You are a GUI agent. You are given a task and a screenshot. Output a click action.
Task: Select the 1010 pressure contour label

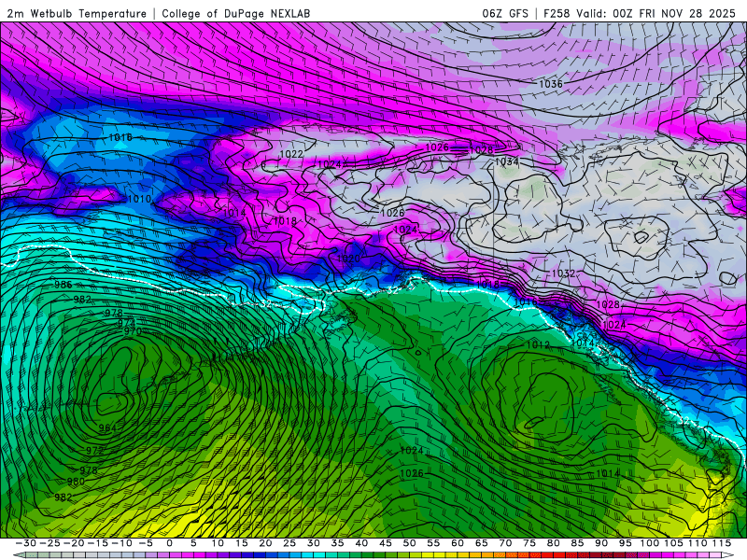point(139,199)
